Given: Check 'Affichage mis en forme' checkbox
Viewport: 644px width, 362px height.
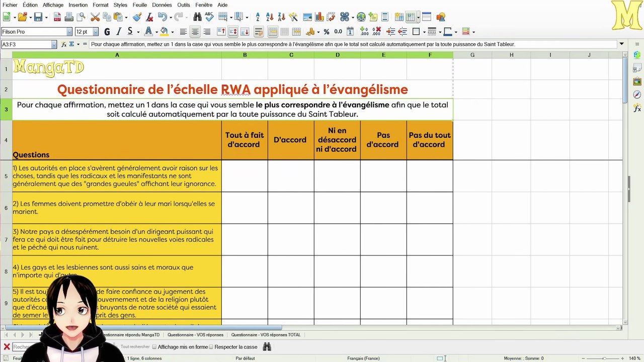Looking at the screenshot, I should pos(154,347).
